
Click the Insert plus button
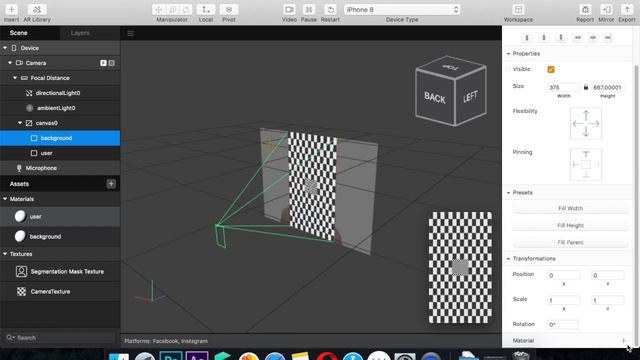point(11,9)
